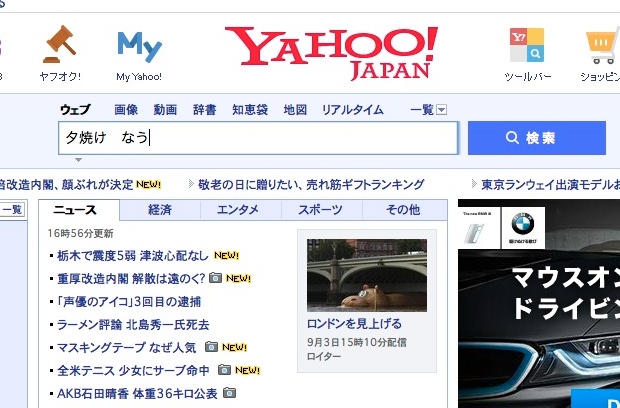Open the ツールバー toolbar icon
Viewport: 620px width, 408px height.
point(527,45)
